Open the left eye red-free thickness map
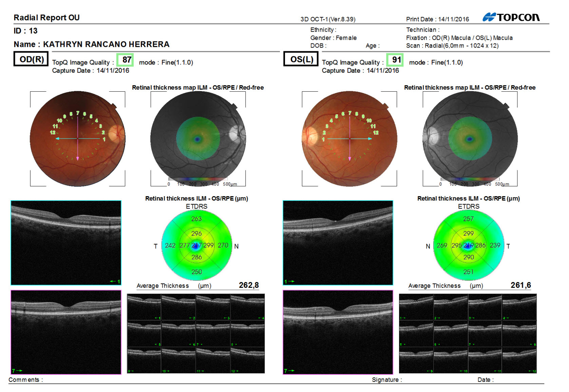The width and height of the screenshot is (569, 392). tap(470, 138)
